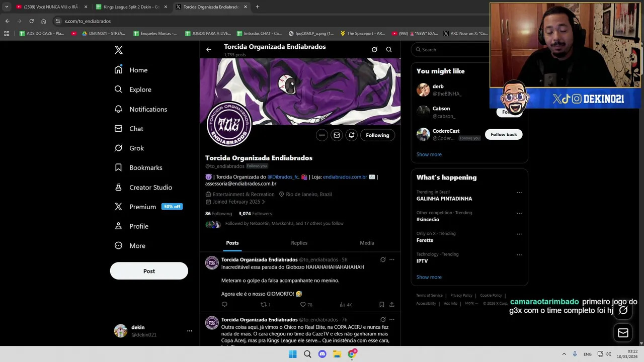This screenshot has width=644, height=362.
Task: Like the Giobozo post
Action: pyautogui.click(x=306, y=305)
